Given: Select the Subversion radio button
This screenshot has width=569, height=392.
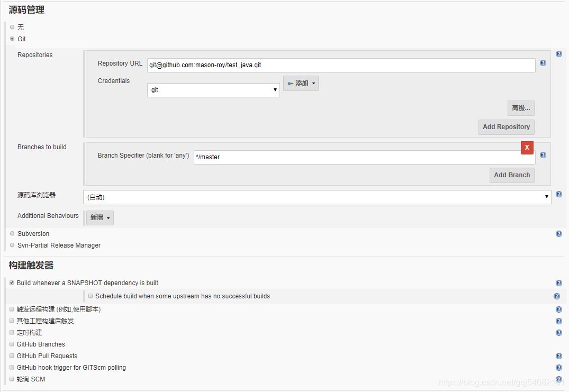Looking at the screenshot, I should (x=12, y=233).
